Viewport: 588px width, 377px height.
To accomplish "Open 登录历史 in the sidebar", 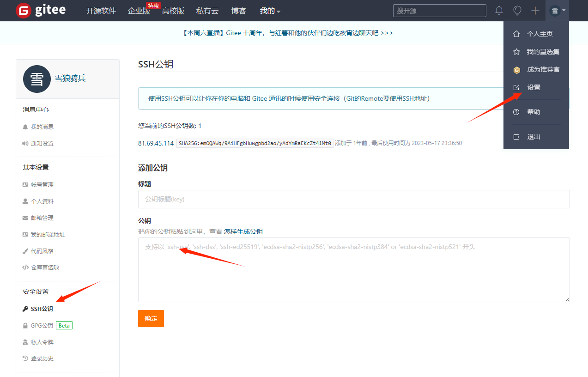I will [x=42, y=359].
